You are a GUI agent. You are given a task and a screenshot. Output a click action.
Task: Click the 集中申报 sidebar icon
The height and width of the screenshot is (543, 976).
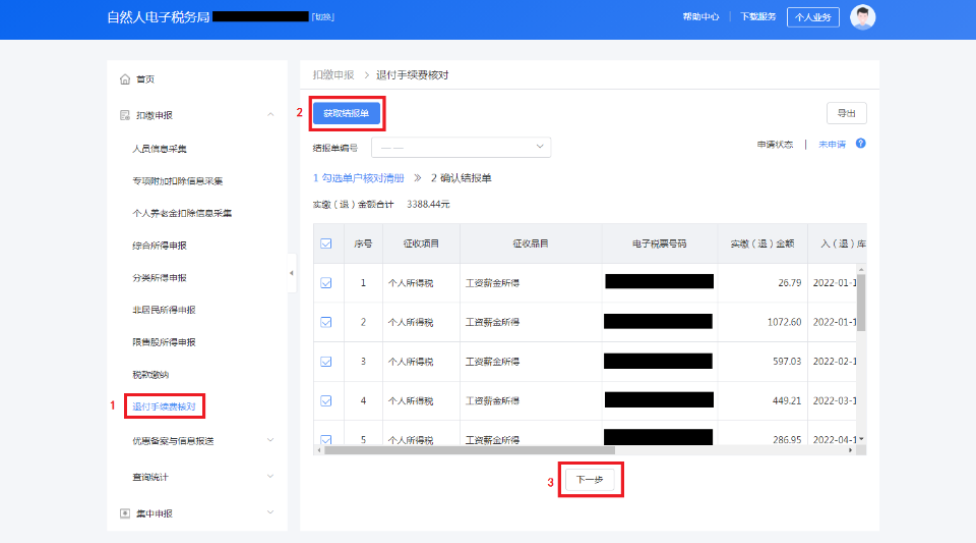coord(125,513)
